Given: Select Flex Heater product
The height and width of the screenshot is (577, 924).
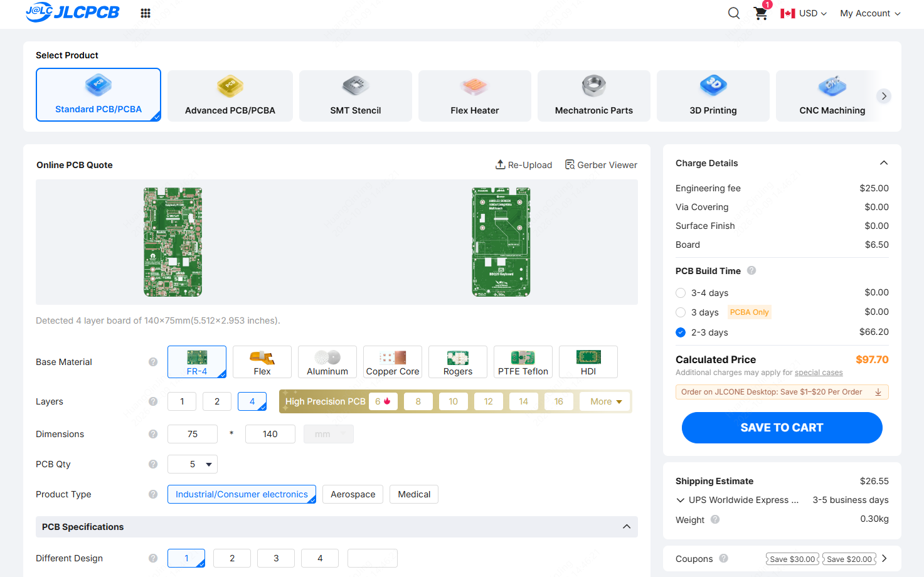Looking at the screenshot, I should tap(475, 96).
